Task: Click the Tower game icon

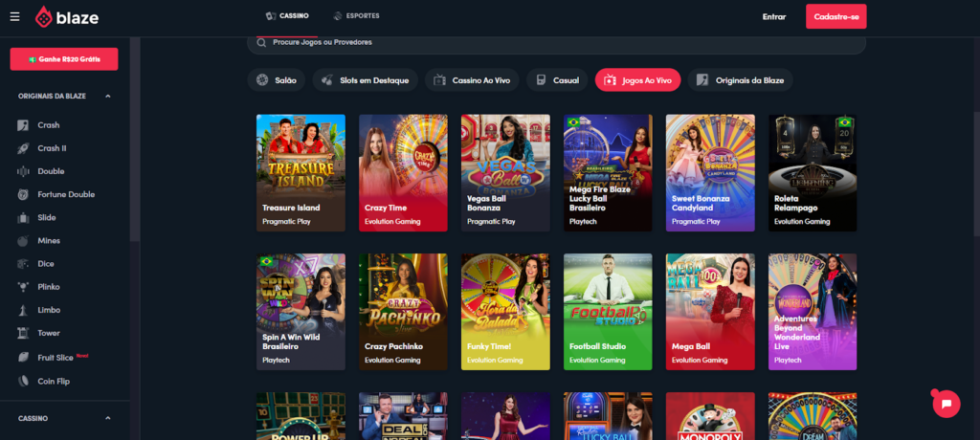Action: 23,333
